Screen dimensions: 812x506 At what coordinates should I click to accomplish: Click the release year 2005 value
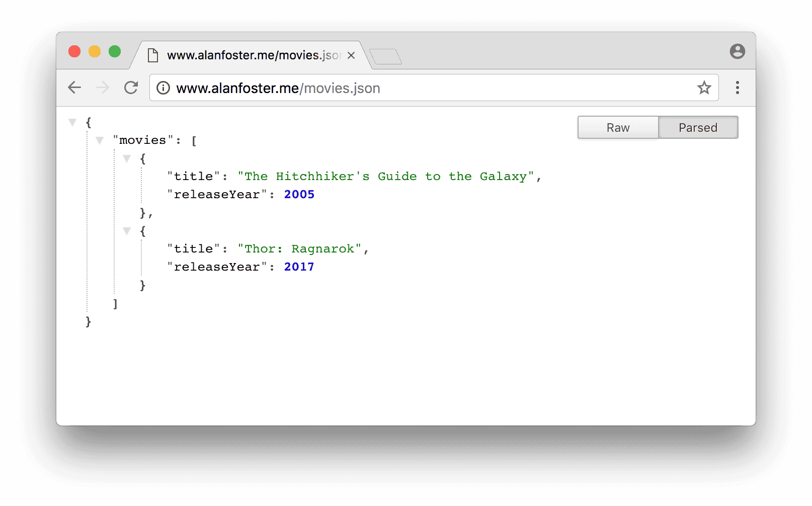click(299, 195)
